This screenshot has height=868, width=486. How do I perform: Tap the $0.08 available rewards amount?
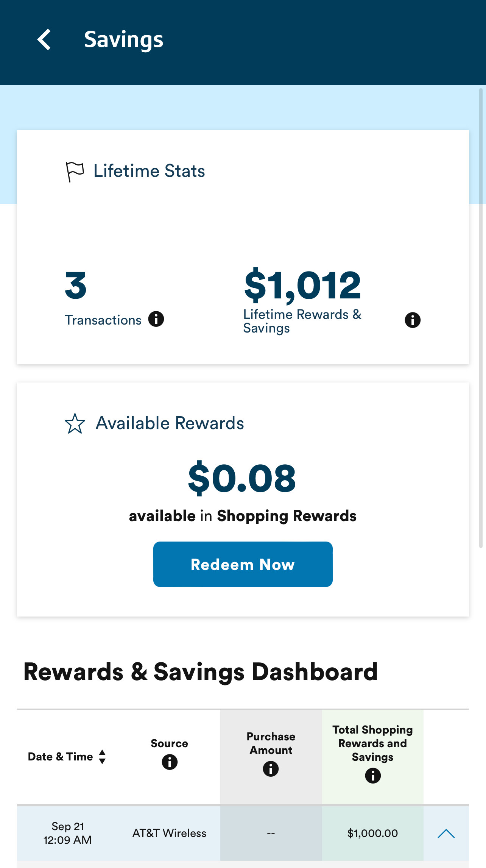tap(242, 478)
